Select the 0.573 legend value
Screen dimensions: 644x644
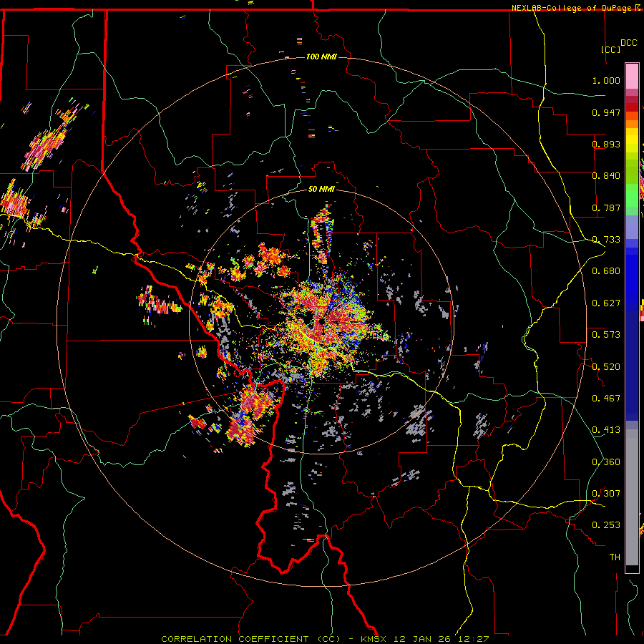[606, 335]
